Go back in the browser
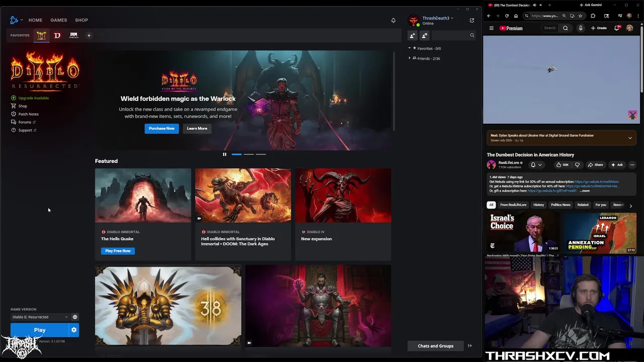The height and width of the screenshot is (362, 644). pos(489,16)
